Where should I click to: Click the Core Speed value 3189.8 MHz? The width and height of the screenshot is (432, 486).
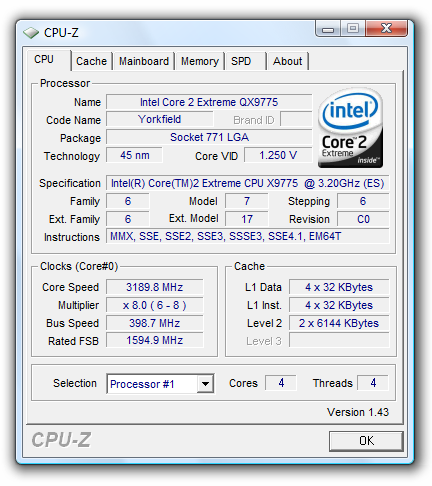tap(154, 287)
